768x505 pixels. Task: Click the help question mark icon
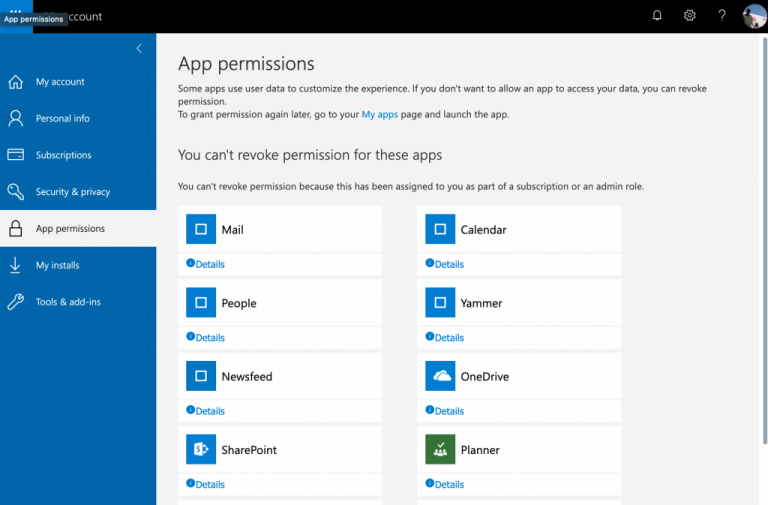[721, 16]
